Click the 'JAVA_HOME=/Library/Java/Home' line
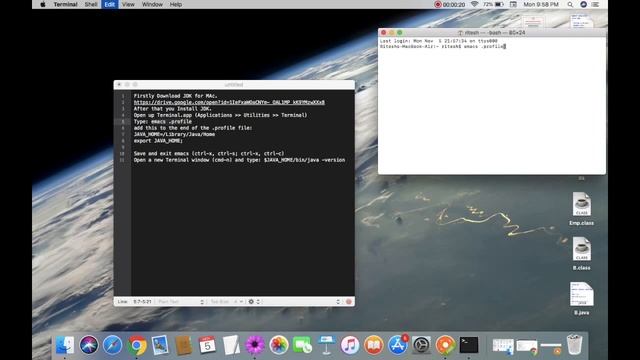The image size is (640, 360). point(174,134)
